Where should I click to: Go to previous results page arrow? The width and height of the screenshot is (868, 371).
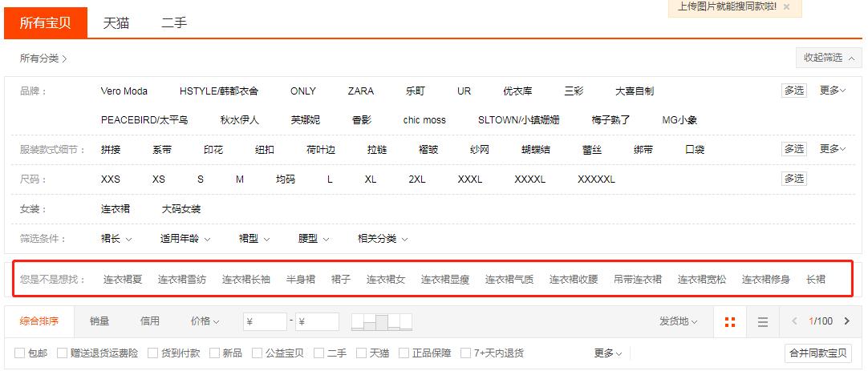pyautogui.click(x=794, y=321)
